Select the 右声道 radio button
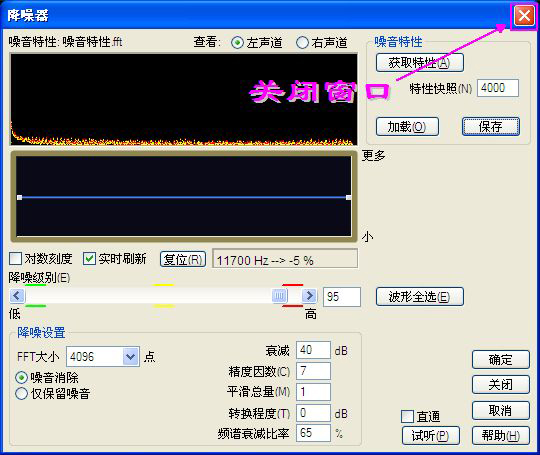Screen dimensions: 540x455 tap(302, 43)
